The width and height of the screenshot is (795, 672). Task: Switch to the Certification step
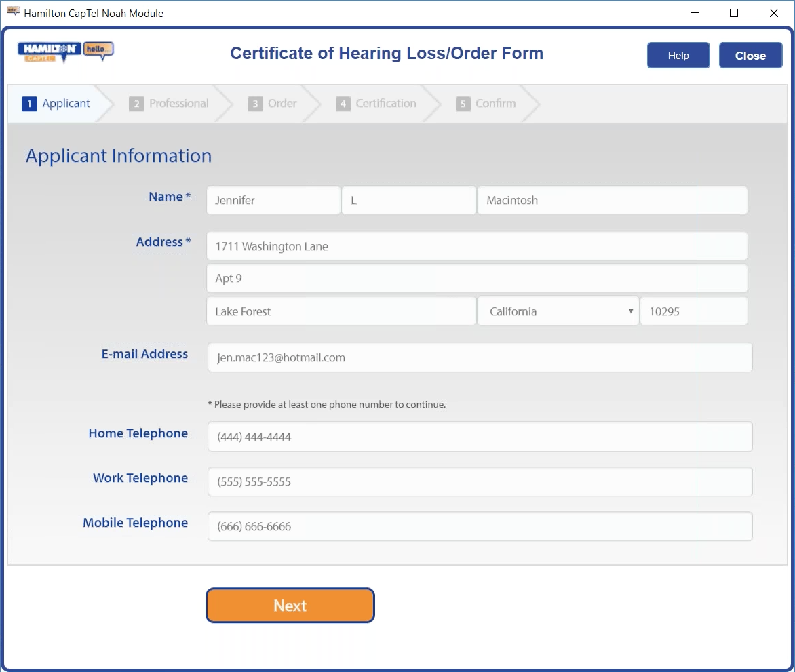pyautogui.click(x=377, y=104)
